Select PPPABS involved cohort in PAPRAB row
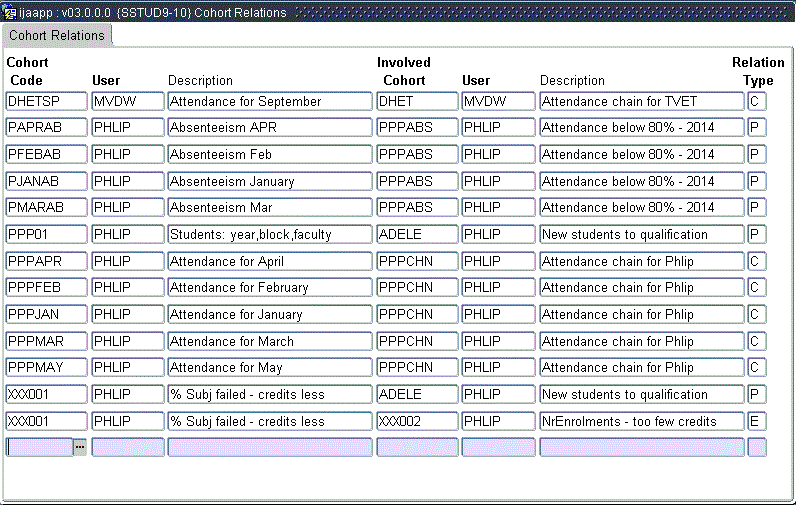This screenshot has height=505, width=796. click(x=417, y=127)
